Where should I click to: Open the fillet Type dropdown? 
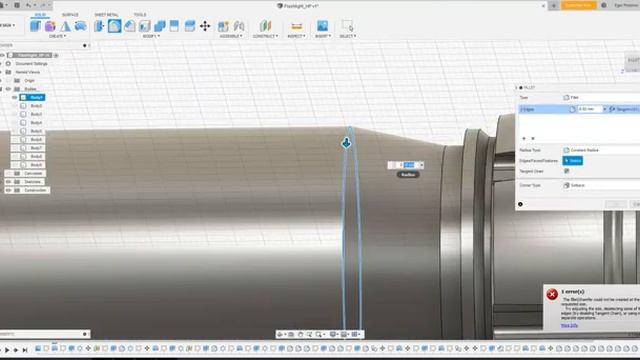point(601,98)
